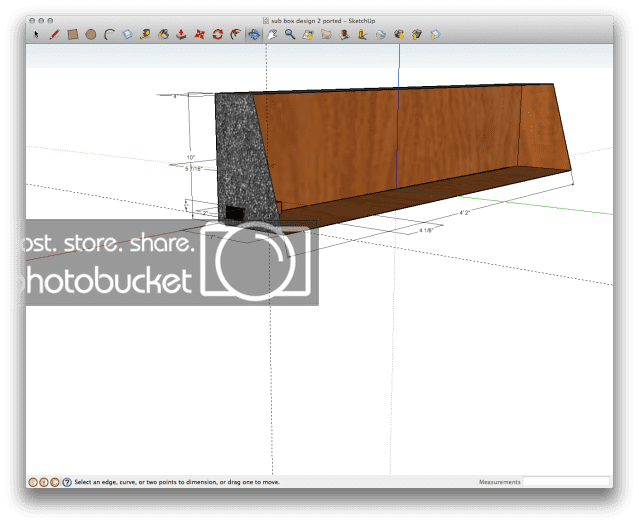Image resolution: width=639 pixels, height=524 pixels.
Task: Open the Add New Building tool
Action: pos(344,34)
